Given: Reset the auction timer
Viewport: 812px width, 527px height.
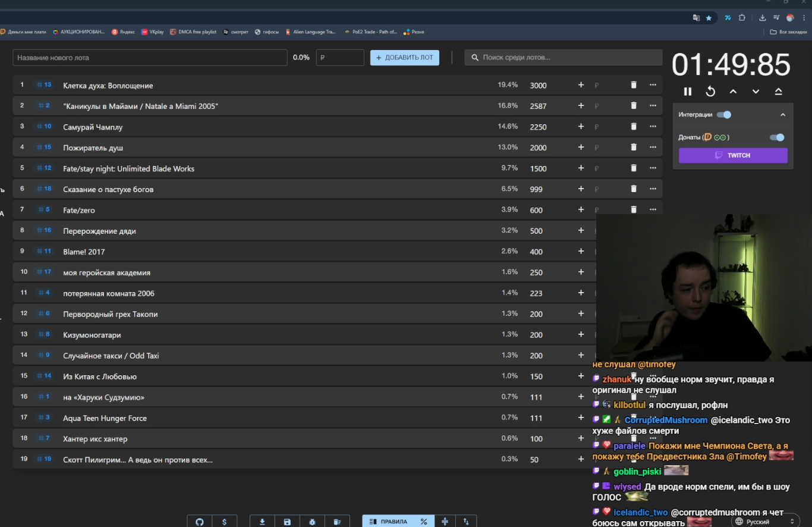Looking at the screenshot, I should pyautogui.click(x=710, y=92).
